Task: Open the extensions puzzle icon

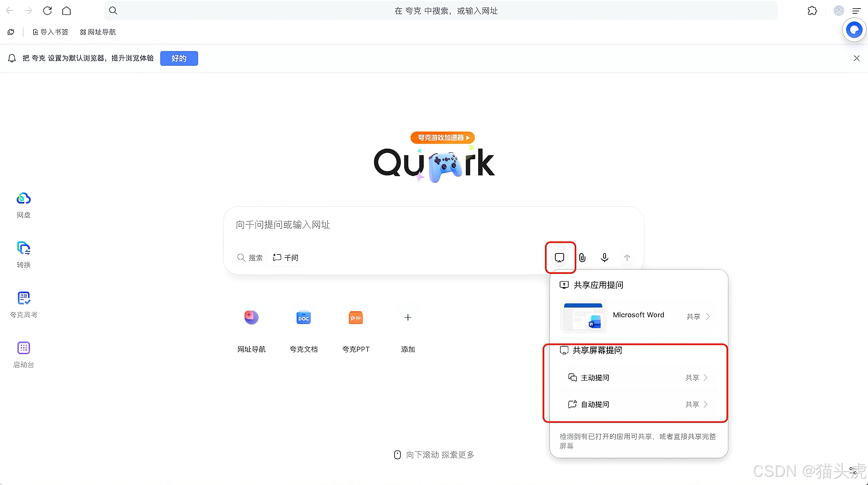Action: coord(812,11)
